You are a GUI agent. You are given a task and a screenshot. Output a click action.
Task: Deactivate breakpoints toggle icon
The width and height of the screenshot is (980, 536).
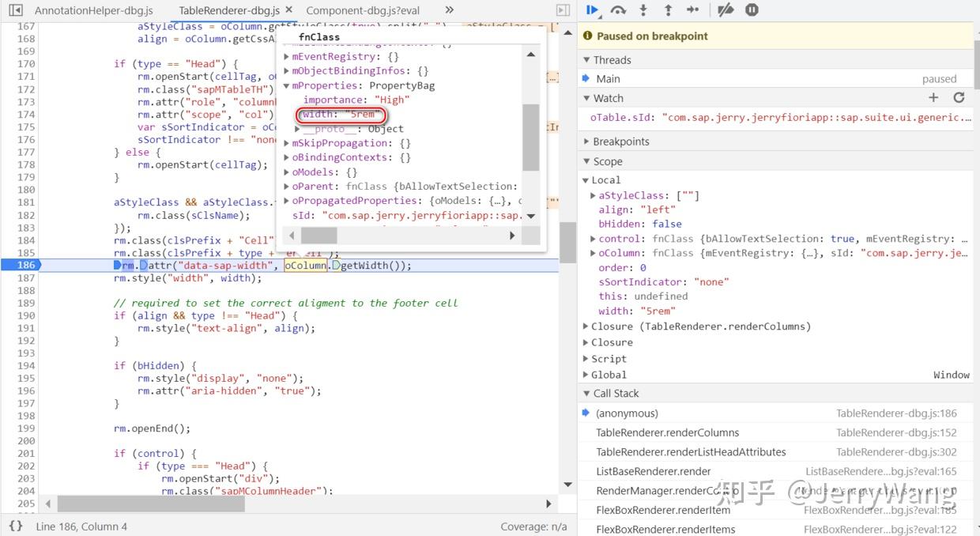click(726, 10)
